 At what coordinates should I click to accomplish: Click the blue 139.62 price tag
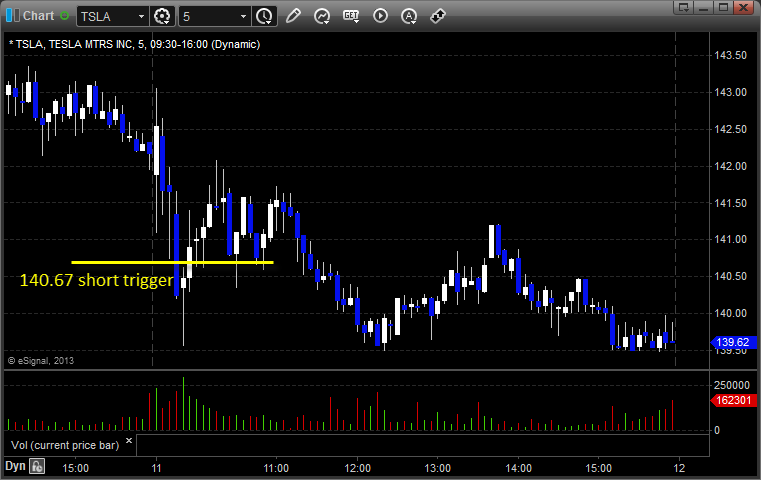(x=733, y=342)
